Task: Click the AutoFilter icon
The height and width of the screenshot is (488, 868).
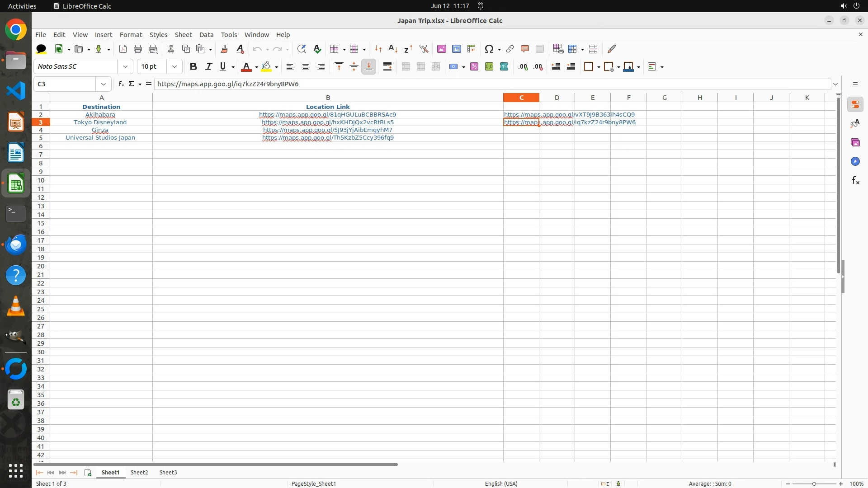Action: 424,49
